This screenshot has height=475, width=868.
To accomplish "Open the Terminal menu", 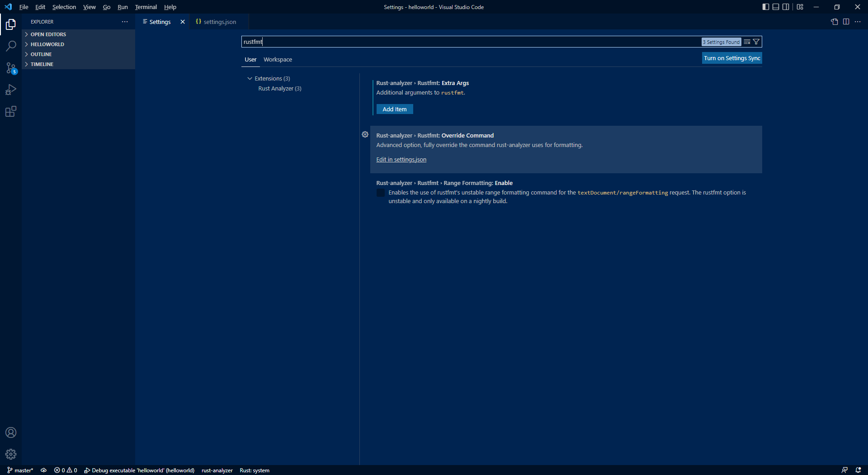I will (x=146, y=7).
